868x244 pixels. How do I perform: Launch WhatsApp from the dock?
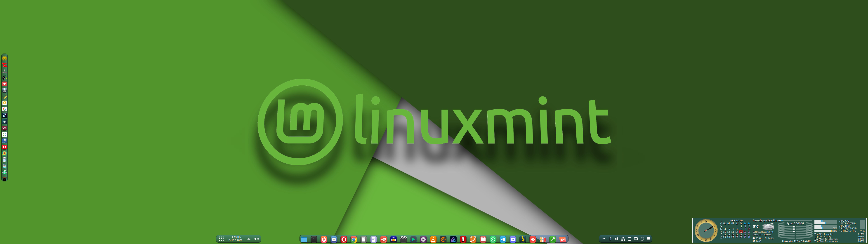point(493,239)
